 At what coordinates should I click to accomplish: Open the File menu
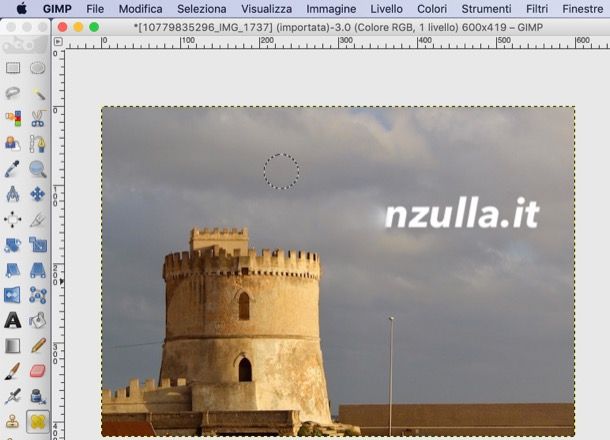tap(95, 9)
